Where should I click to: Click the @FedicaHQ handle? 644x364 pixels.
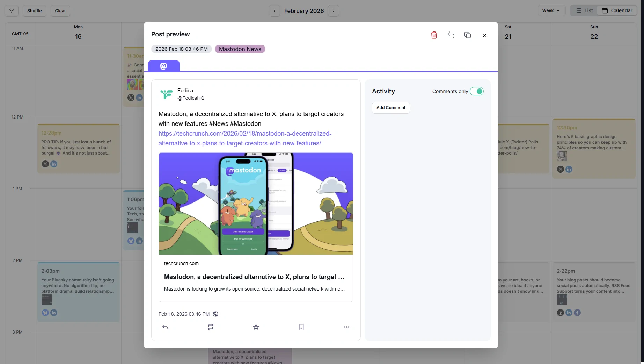(x=191, y=98)
